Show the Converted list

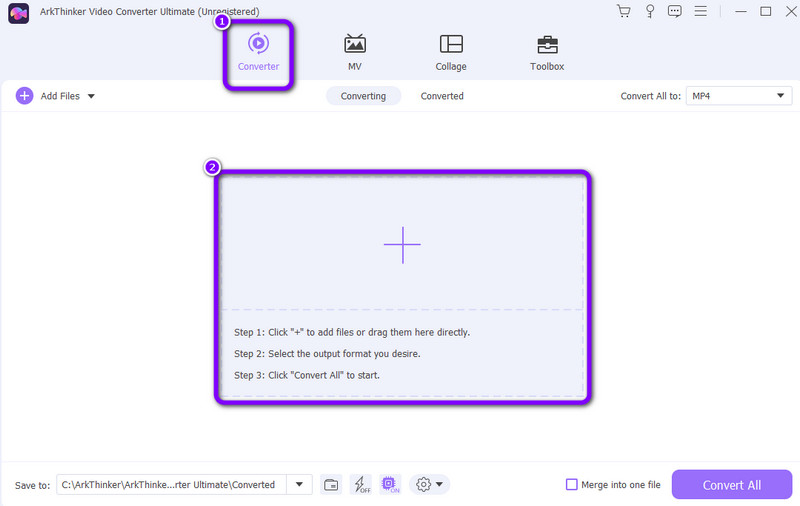(442, 96)
